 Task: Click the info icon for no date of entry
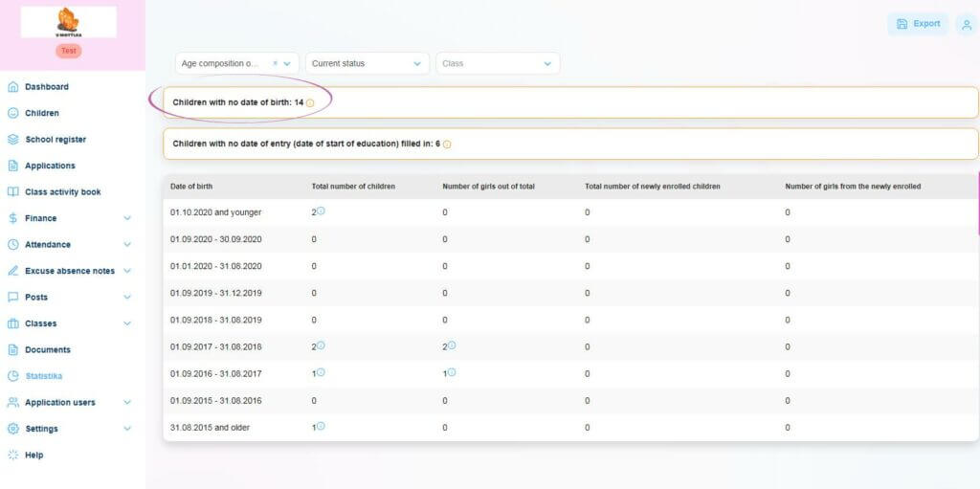[447, 144]
